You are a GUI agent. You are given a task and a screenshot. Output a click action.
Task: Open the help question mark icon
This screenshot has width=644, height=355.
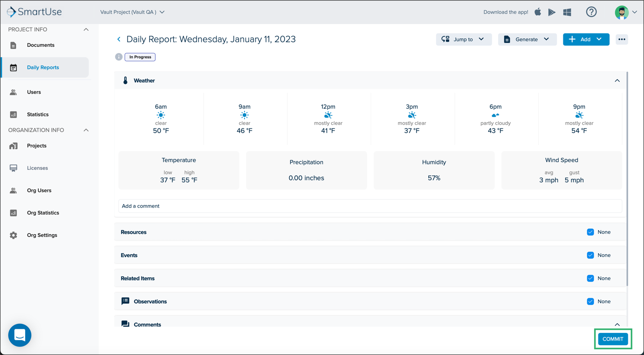[591, 12]
